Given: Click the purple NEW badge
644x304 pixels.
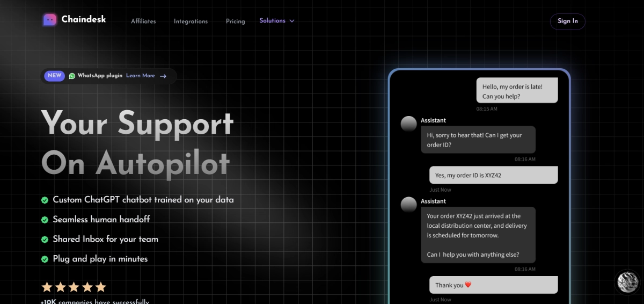Looking at the screenshot, I should point(54,76).
